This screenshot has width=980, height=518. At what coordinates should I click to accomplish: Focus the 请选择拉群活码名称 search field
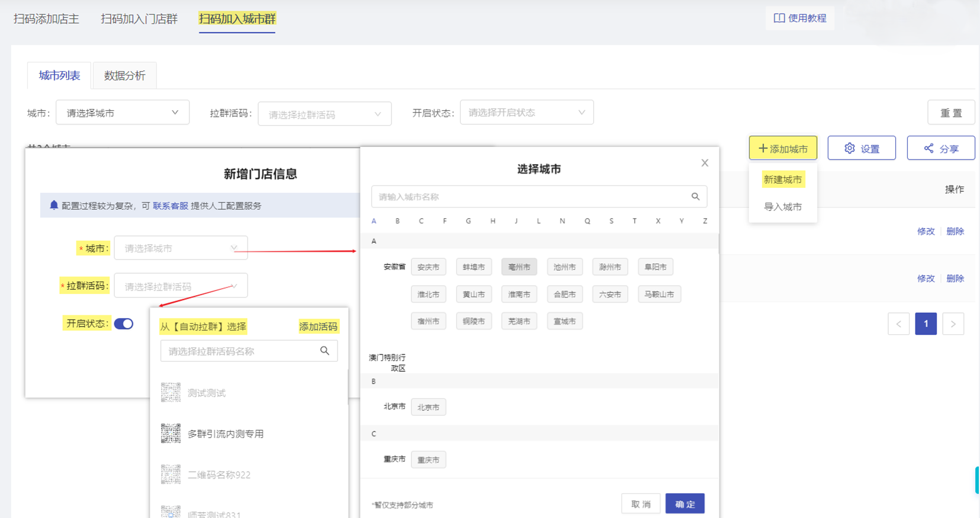(x=249, y=351)
